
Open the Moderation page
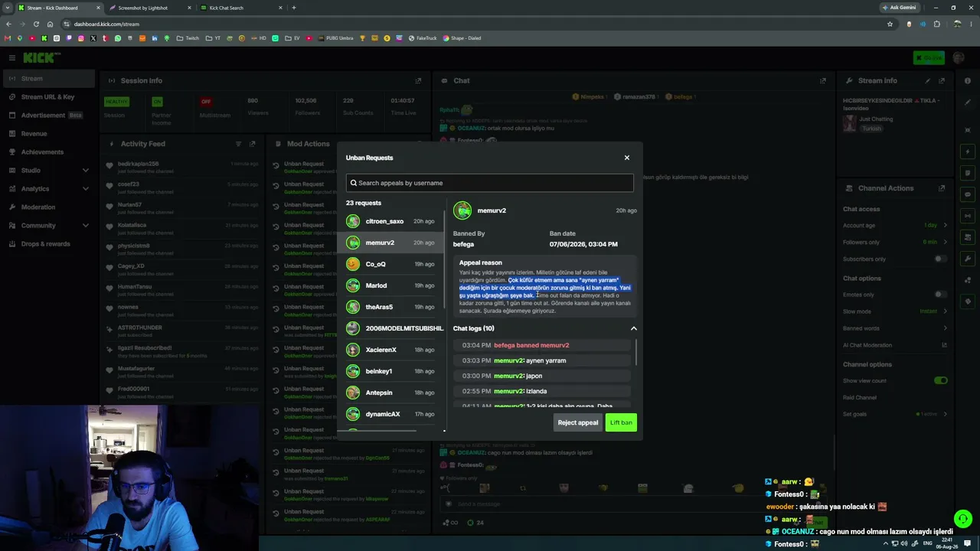pyautogui.click(x=47, y=207)
